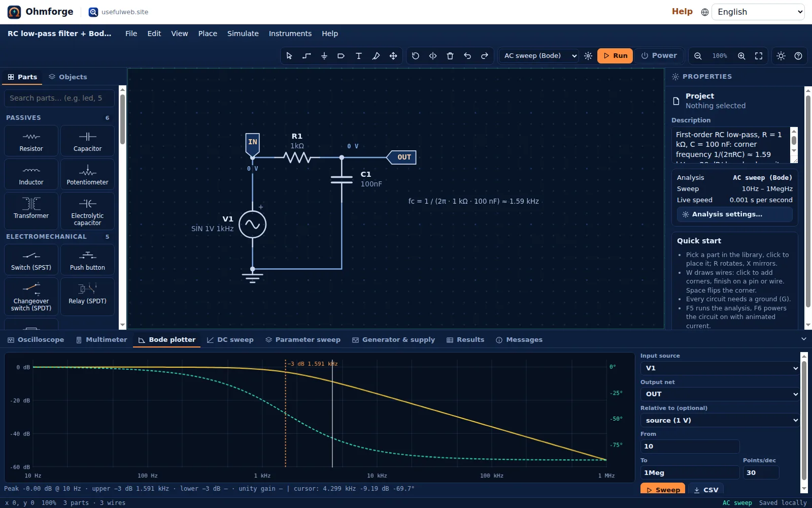Click the From frequency field
812x508 pixels.
(690, 447)
